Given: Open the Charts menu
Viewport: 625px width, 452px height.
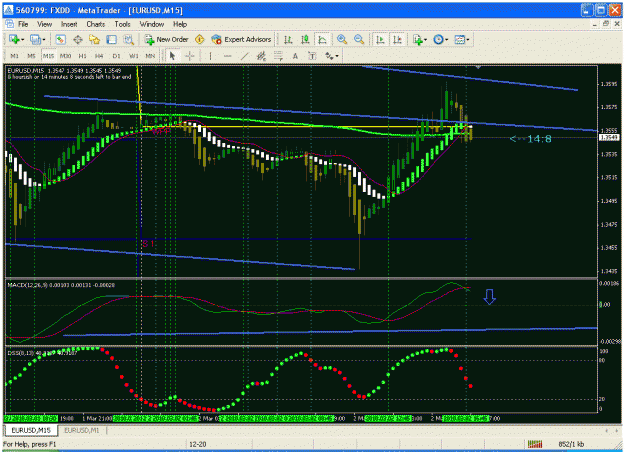Looking at the screenshot, I should coord(96,24).
